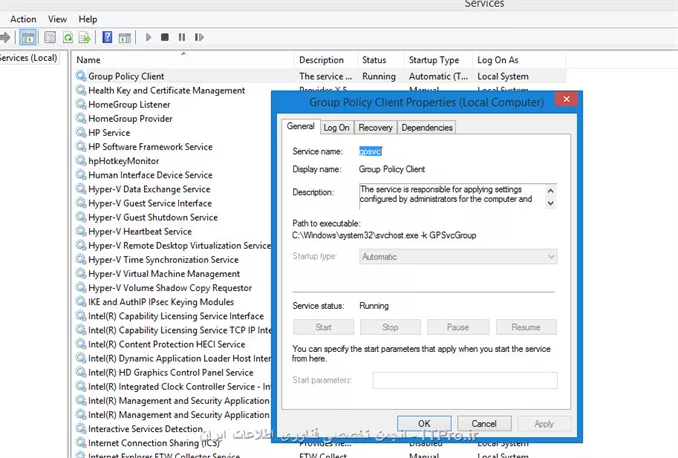Click the Start service button
This screenshot has width=678, height=458.
click(323, 327)
